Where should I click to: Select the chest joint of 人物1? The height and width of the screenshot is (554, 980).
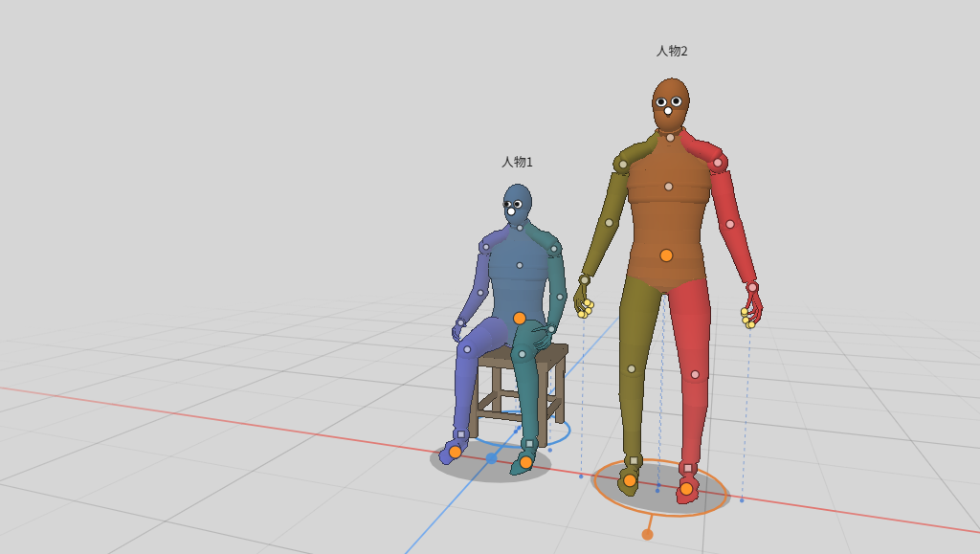coord(520,265)
